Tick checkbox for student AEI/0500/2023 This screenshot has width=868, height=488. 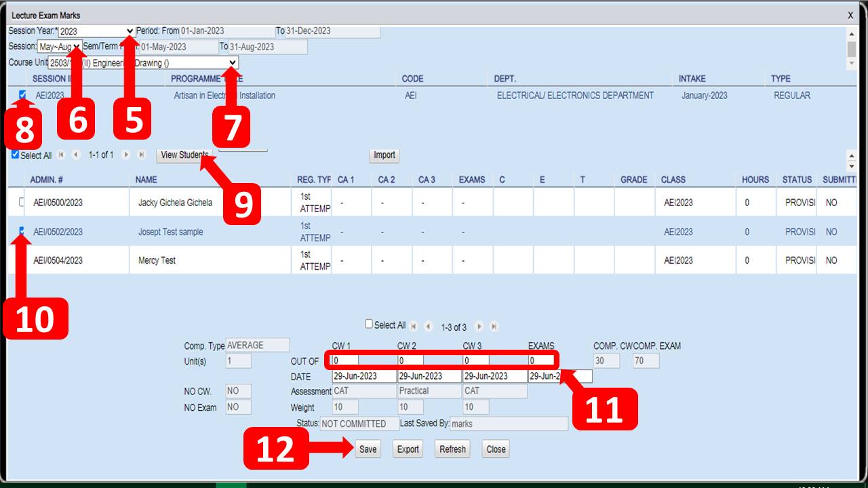(22, 202)
